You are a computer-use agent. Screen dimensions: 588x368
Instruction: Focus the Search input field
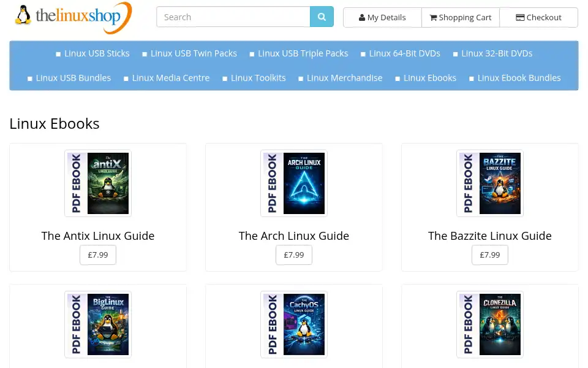tap(233, 17)
